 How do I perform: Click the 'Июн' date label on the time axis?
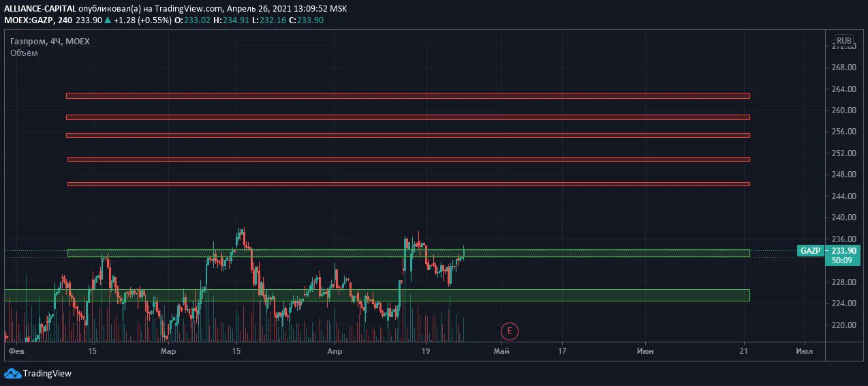(x=645, y=352)
